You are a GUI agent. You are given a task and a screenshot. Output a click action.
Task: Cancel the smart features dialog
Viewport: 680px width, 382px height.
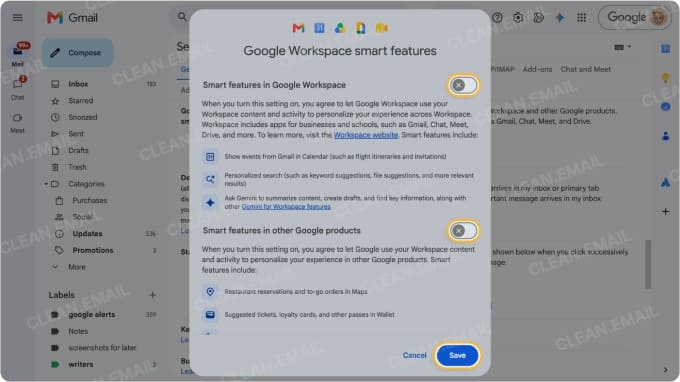click(x=414, y=356)
